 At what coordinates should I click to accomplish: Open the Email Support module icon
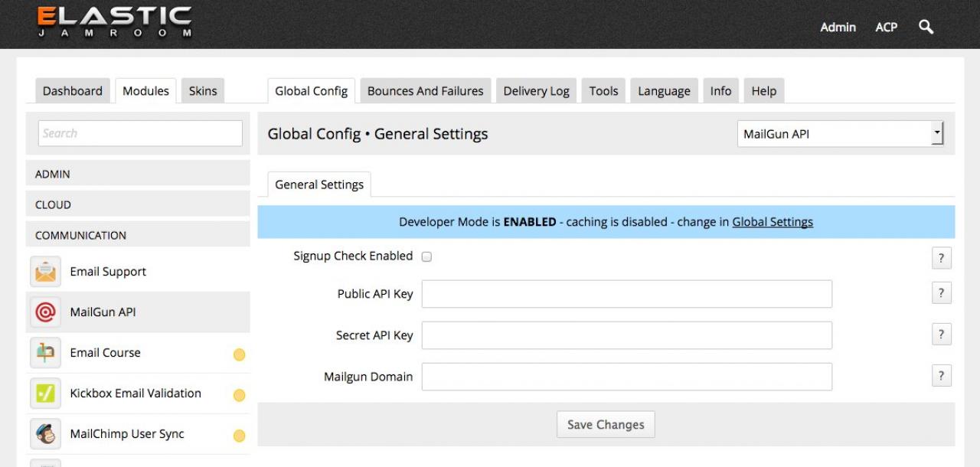[x=45, y=272]
